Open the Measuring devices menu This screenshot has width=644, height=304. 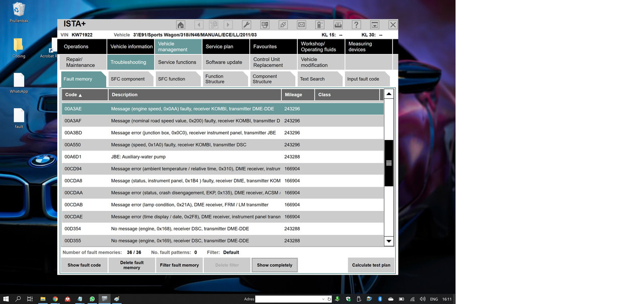click(x=368, y=46)
